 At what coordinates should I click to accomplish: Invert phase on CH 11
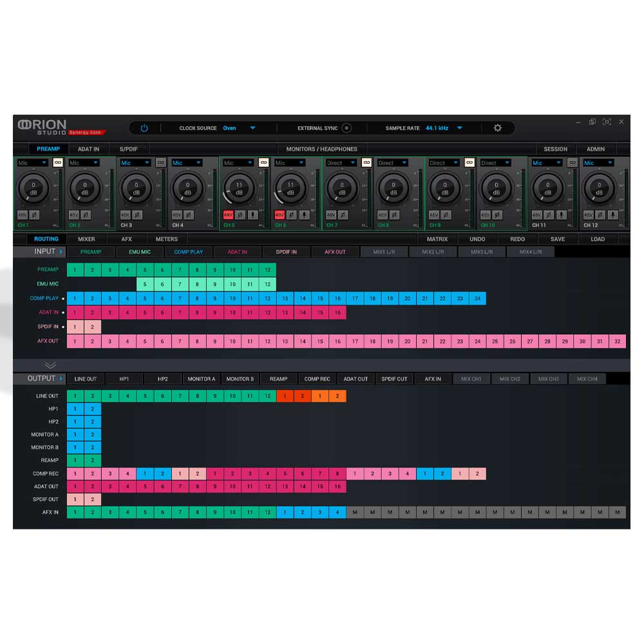pos(549,215)
